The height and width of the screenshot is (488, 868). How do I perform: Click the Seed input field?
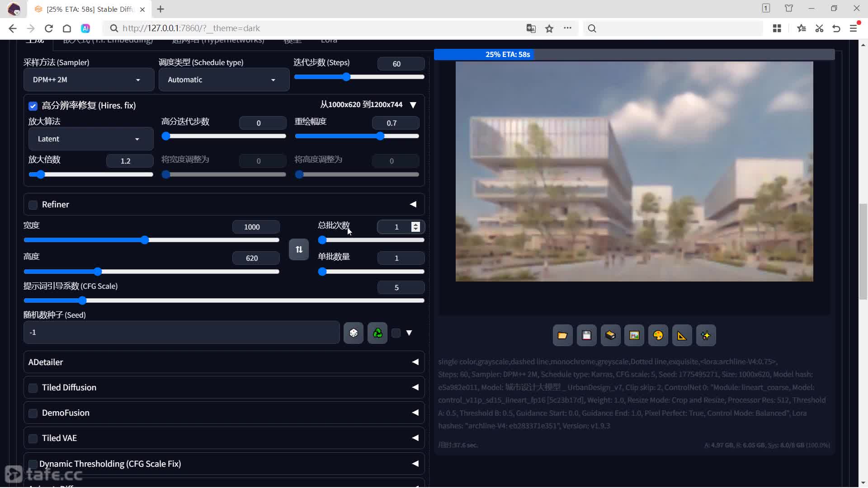click(x=181, y=333)
